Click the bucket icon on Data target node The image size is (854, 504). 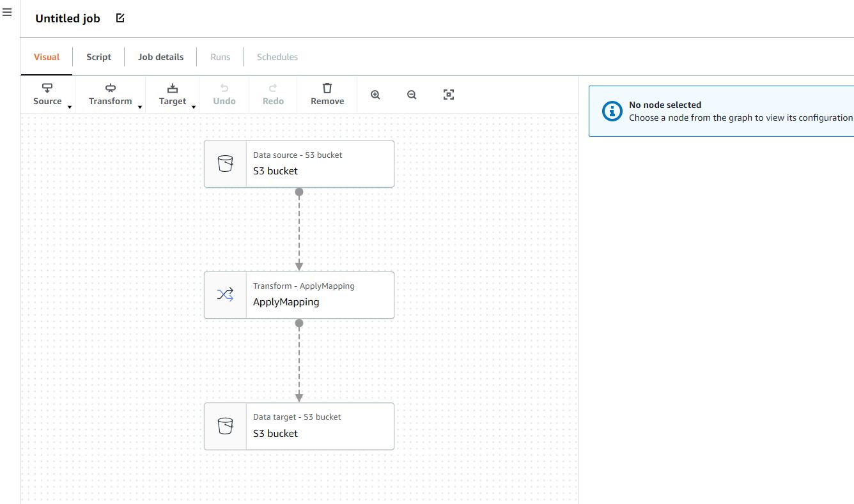point(225,426)
